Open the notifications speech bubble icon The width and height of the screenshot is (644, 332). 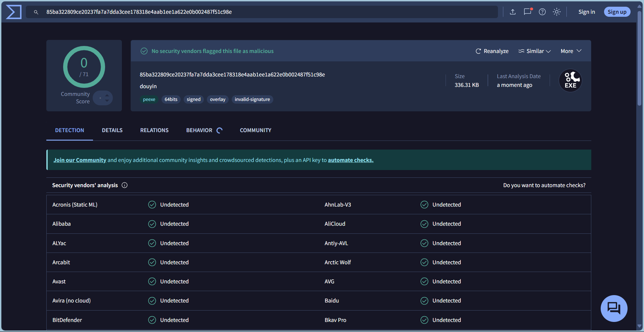point(527,12)
